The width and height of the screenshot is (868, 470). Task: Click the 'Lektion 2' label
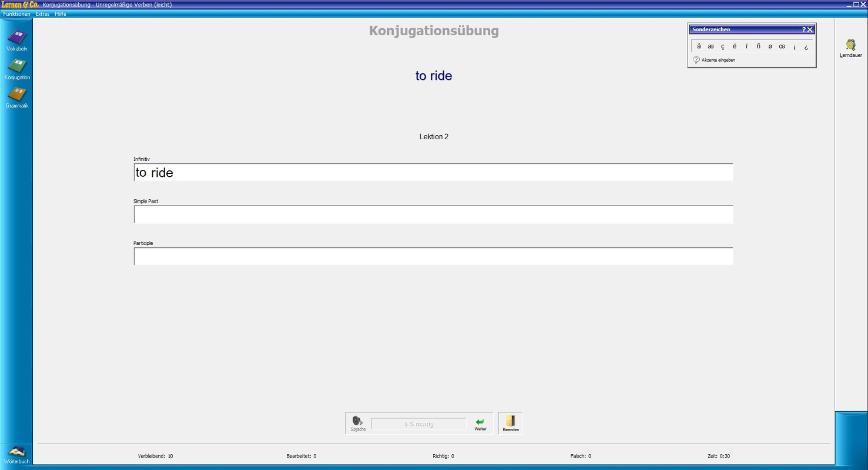[x=434, y=137]
